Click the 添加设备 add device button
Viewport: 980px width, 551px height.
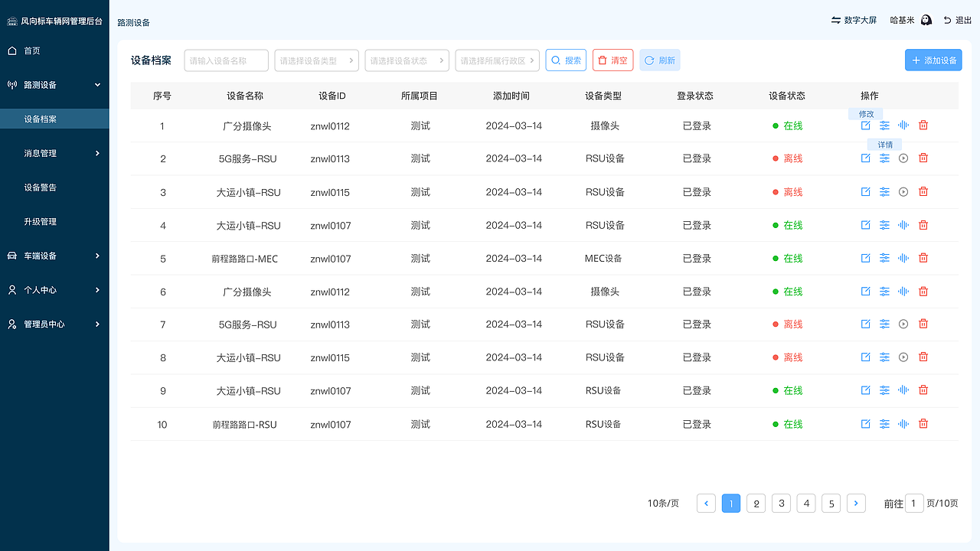pyautogui.click(x=933, y=60)
